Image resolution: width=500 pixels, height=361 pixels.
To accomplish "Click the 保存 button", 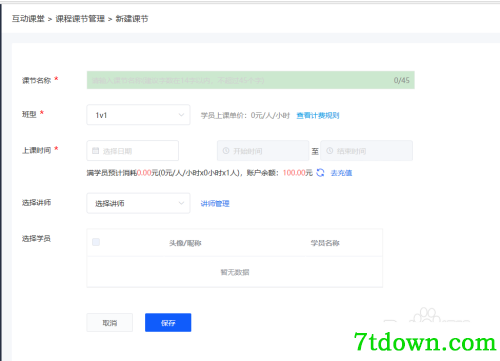I will point(168,322).
